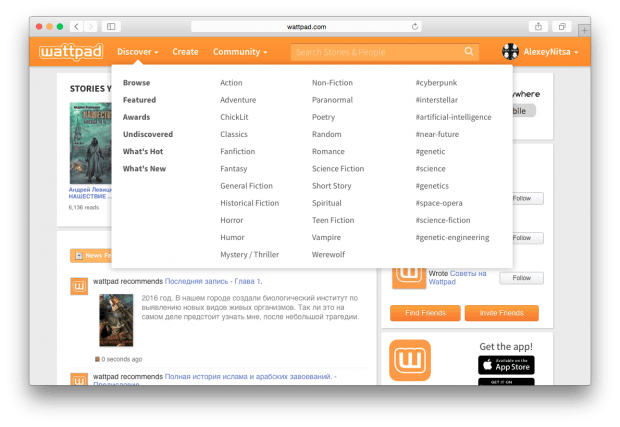Screen dimensions: 620x427
Task: Choose What's Hot in Discover menu
Action: 143,152
